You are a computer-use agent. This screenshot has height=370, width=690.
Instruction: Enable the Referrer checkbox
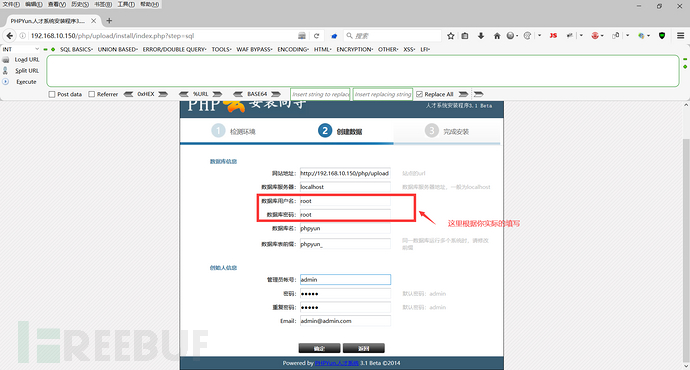(x=92, y=94)
